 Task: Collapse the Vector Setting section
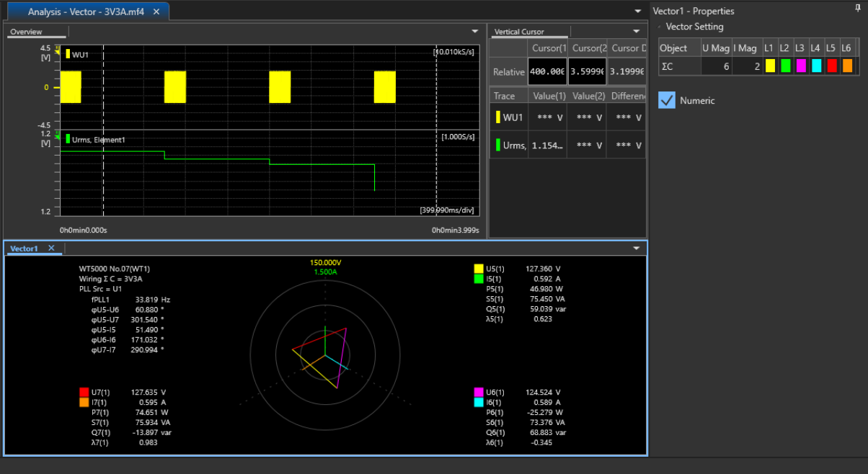pyautogui.click(x=660, y=27)
